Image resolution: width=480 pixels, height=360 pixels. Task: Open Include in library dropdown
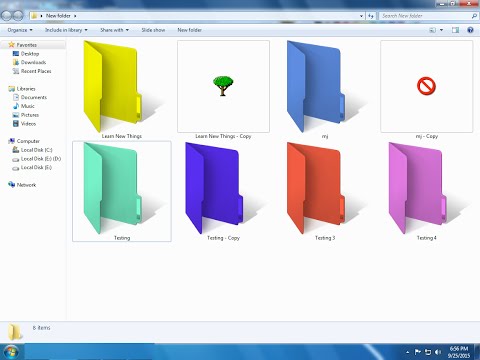click(x=66, y=30)
